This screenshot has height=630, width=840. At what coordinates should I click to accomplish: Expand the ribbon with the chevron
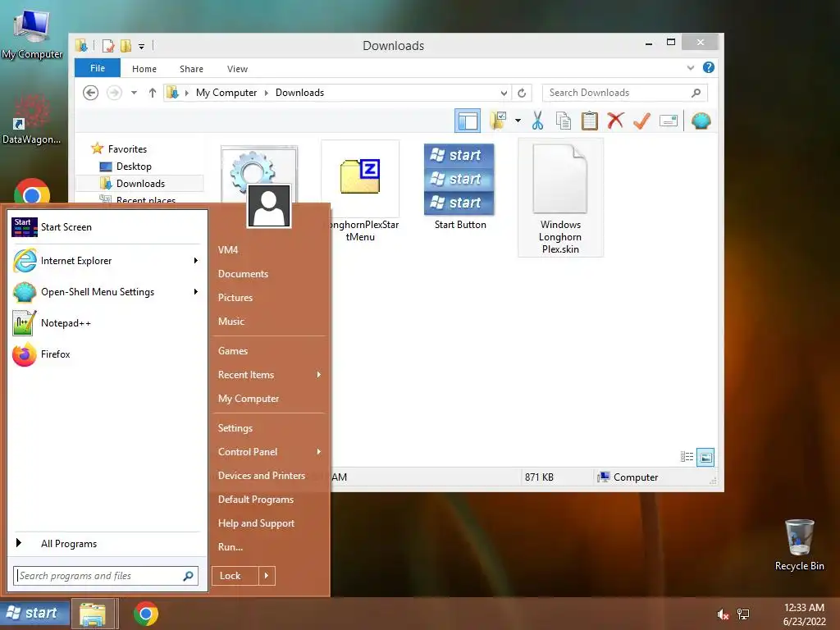(x=691, y=67)
